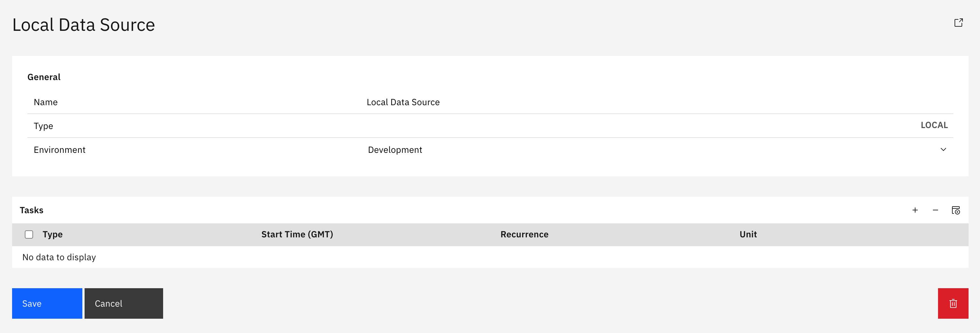The width and height of the screenshot is (980, 333).
Task: Add a new task with the plus icon
Action: point(915,210)
